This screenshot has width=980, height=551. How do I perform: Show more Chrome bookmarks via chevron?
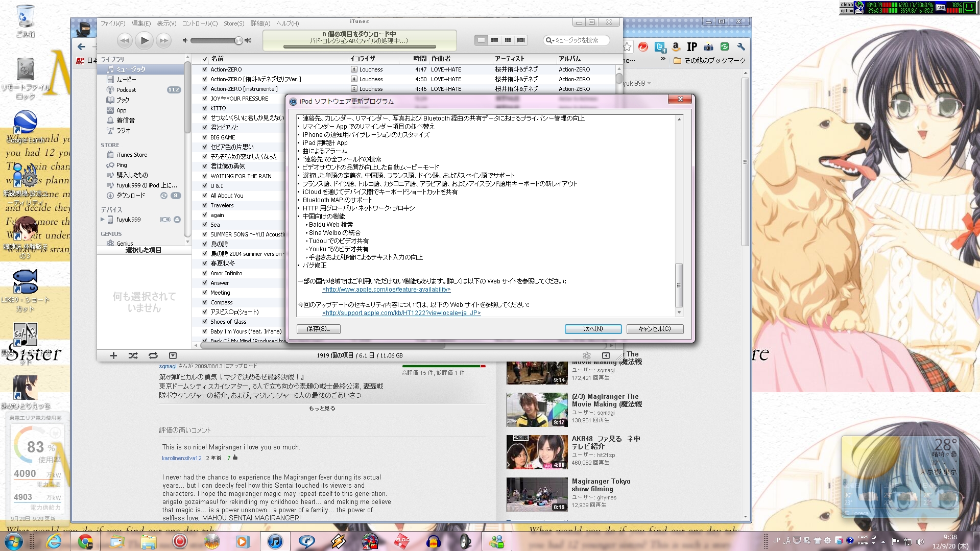point(663,59)
